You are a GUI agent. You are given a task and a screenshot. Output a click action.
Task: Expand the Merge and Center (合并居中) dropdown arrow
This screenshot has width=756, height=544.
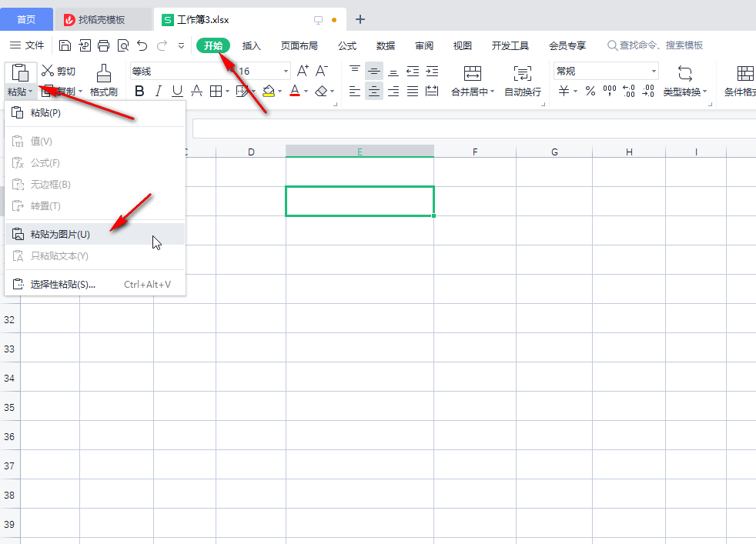[x=494, y=92]
